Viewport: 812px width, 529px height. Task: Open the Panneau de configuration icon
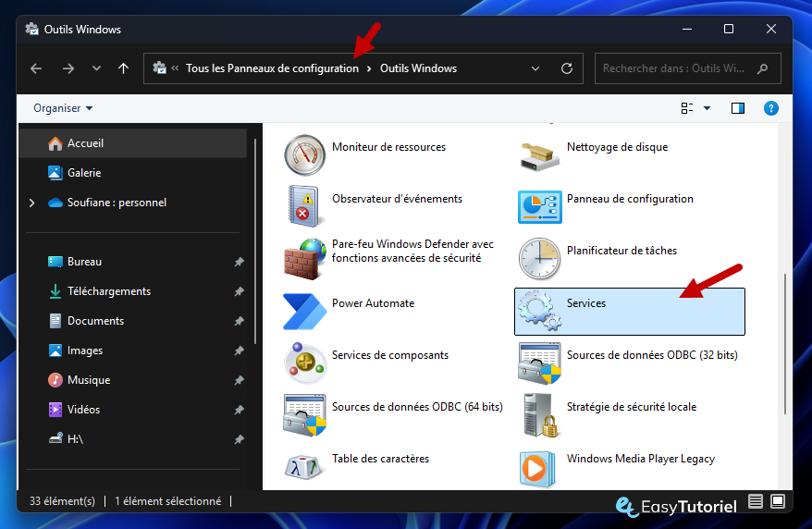pyautogui.click(x=539, y=207)
